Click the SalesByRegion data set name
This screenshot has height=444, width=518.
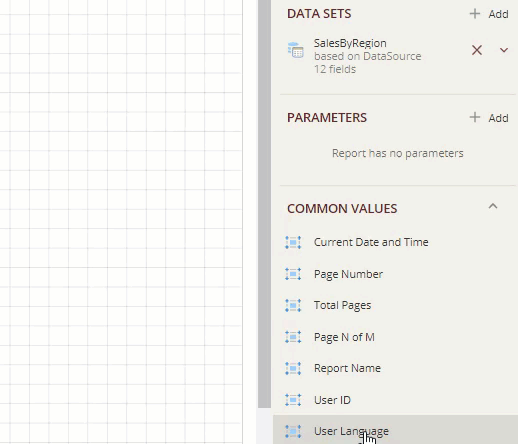[350, 43]
